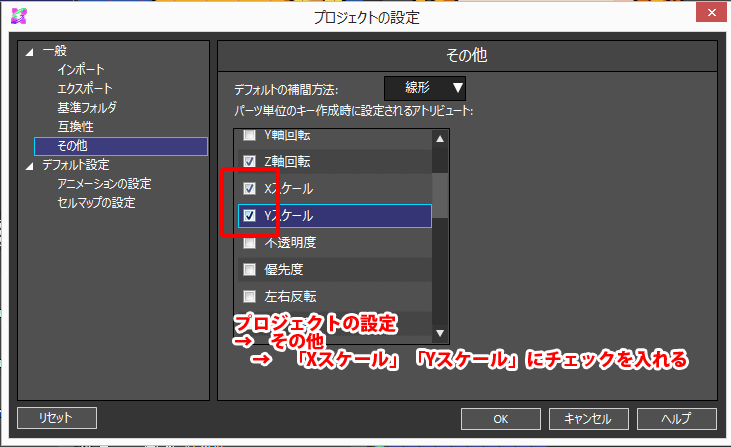Open アニメーションの設定 page
Screen dimensions: 731x447
104,184
